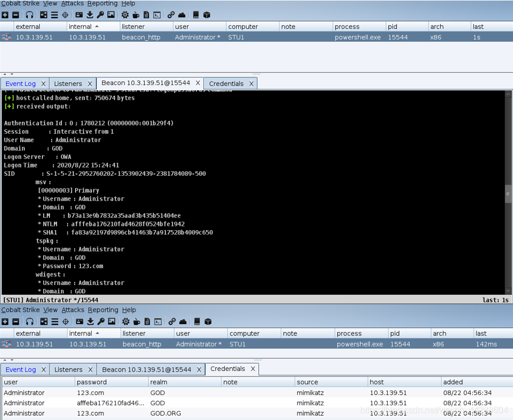Switch to Event Log tab in lower window
513x420 pixels.
tap(21, 369)
